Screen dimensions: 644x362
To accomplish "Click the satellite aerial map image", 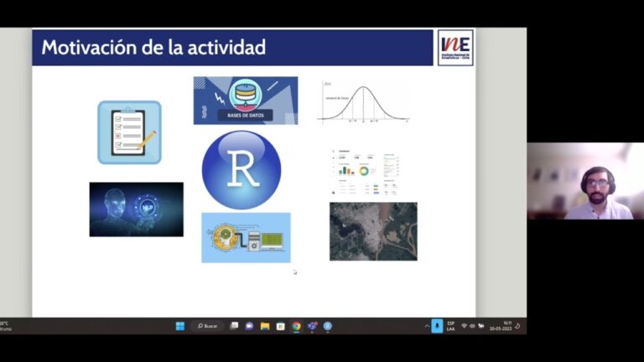I will coord(373,231).
